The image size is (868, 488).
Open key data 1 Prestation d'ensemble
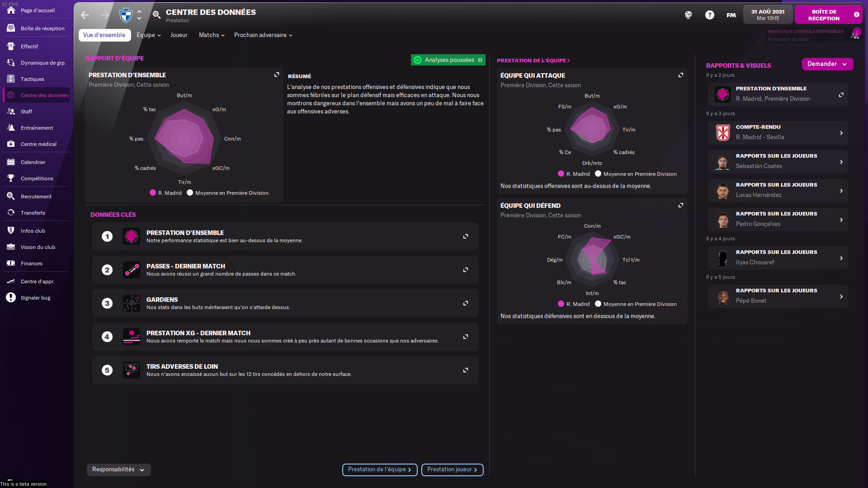click(285, 236)
